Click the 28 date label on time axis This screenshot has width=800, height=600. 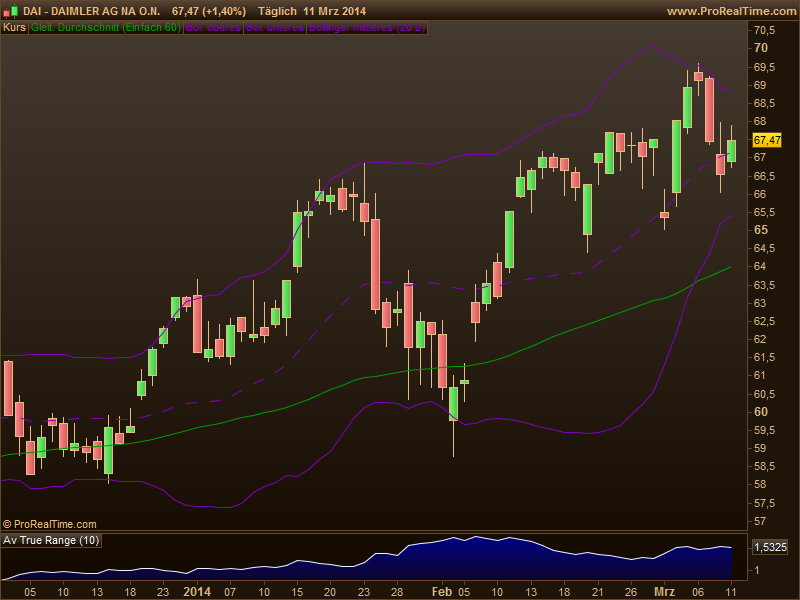397,592
